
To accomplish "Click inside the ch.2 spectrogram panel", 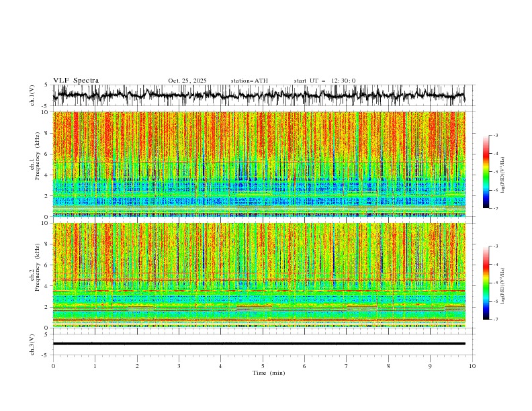I will pyautogui.click(x=259, y=275).
